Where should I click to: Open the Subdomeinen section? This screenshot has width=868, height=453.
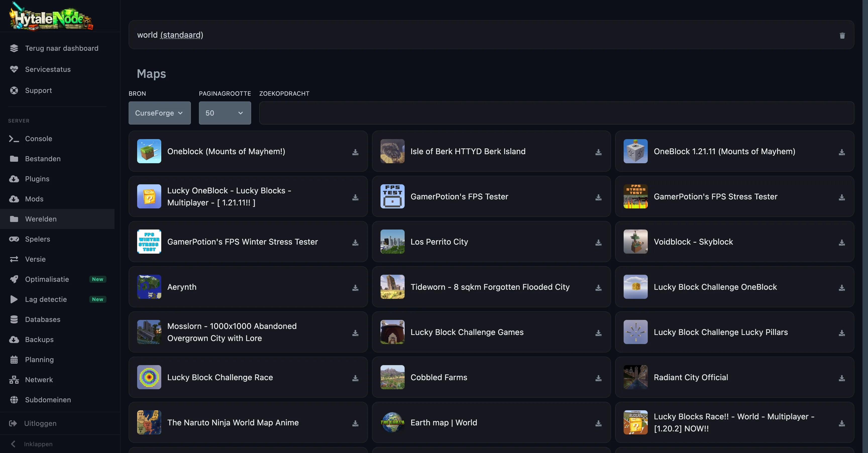click(57, 400)
